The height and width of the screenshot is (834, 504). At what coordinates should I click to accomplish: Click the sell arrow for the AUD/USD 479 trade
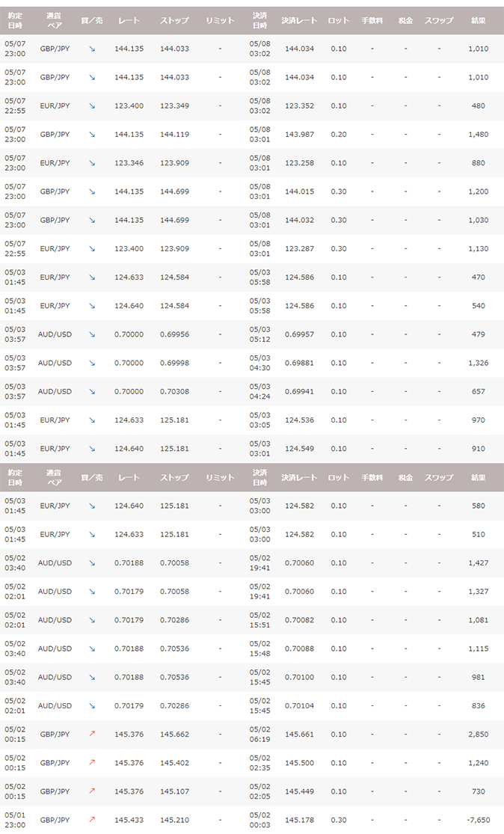[92, 334]
